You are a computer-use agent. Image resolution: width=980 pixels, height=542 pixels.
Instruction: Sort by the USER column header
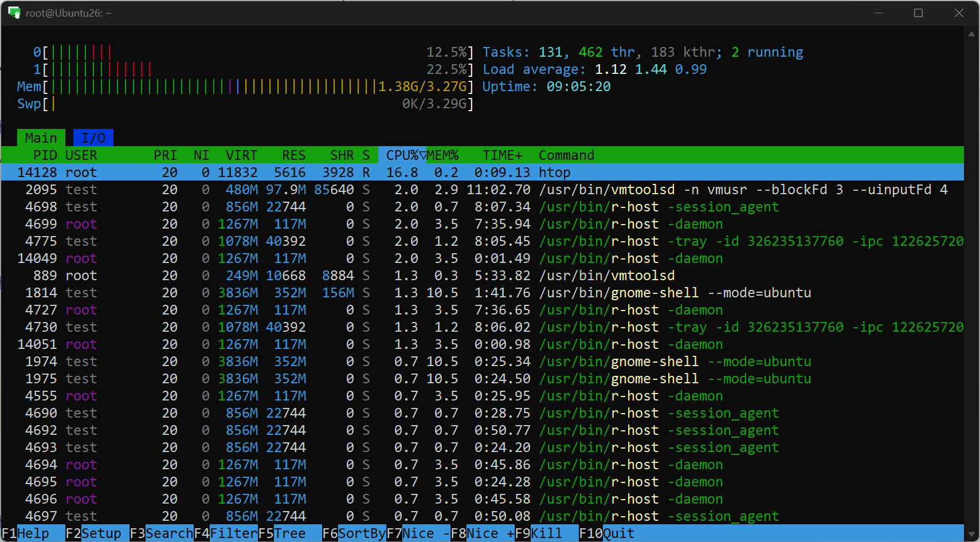81,155
